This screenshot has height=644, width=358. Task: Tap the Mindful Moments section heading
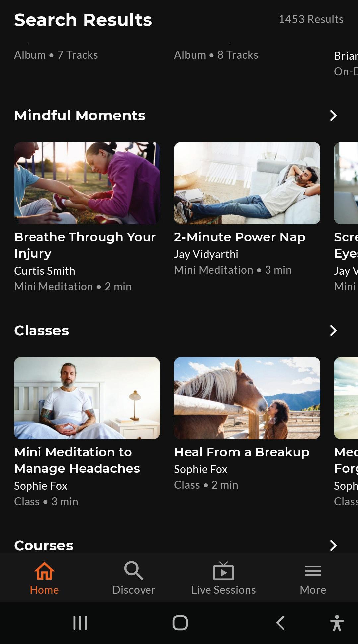coord(80,116)
